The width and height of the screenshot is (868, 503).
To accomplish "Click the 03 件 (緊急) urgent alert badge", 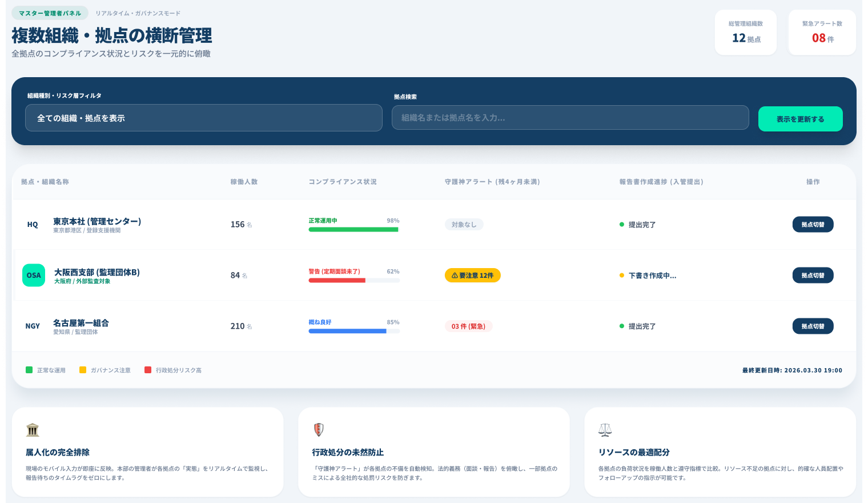I will (468, 326).
